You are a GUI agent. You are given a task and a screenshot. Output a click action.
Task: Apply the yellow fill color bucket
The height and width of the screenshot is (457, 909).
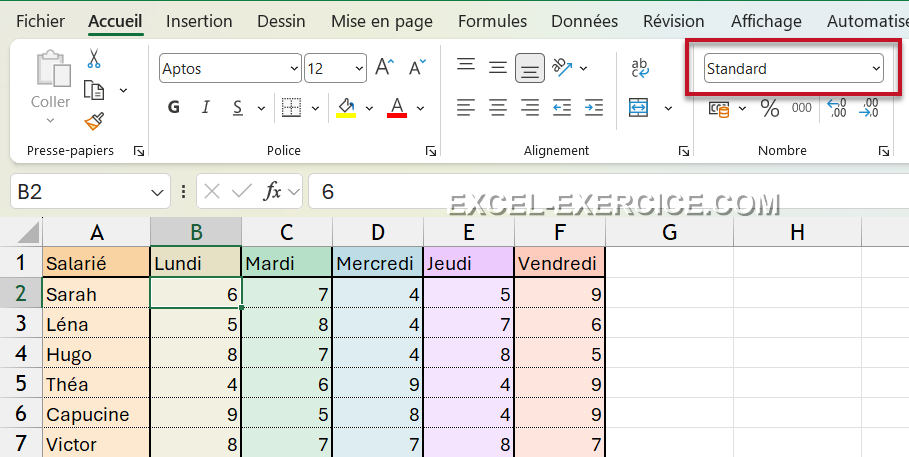click(346, 107)
